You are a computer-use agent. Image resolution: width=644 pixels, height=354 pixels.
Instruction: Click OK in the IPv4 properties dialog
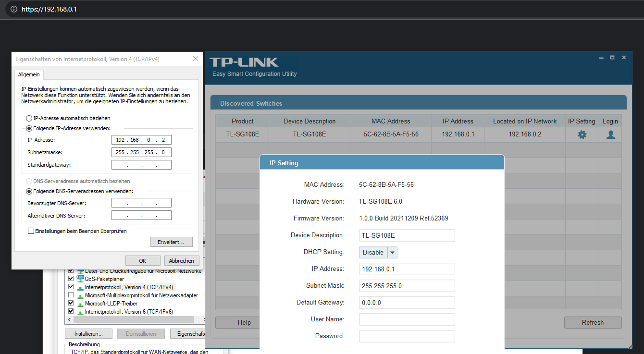coord(143,261)
